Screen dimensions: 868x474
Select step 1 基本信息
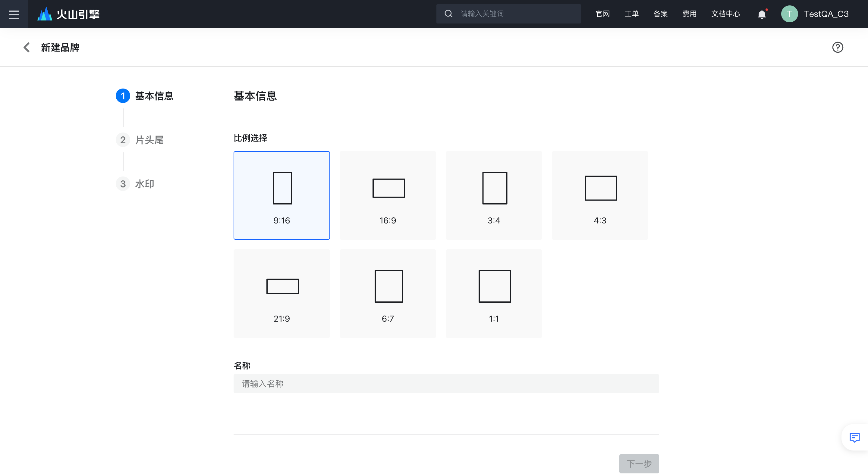pos(145,96)
